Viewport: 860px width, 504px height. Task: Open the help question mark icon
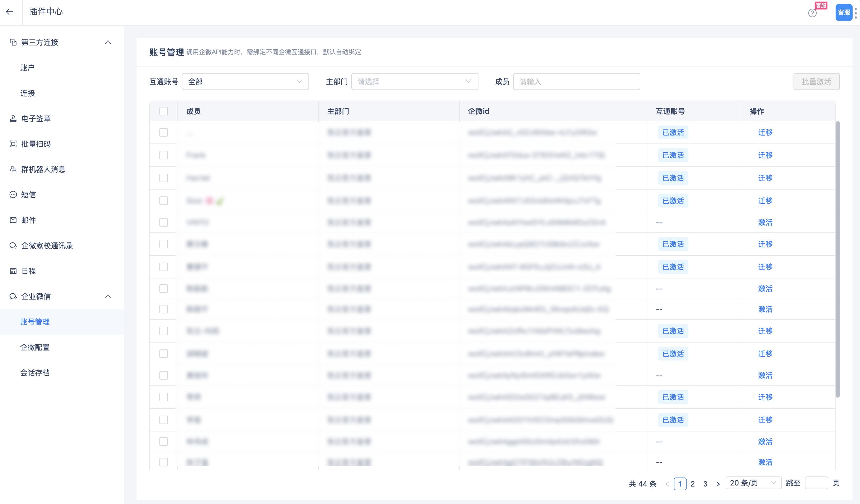(812, 13)
